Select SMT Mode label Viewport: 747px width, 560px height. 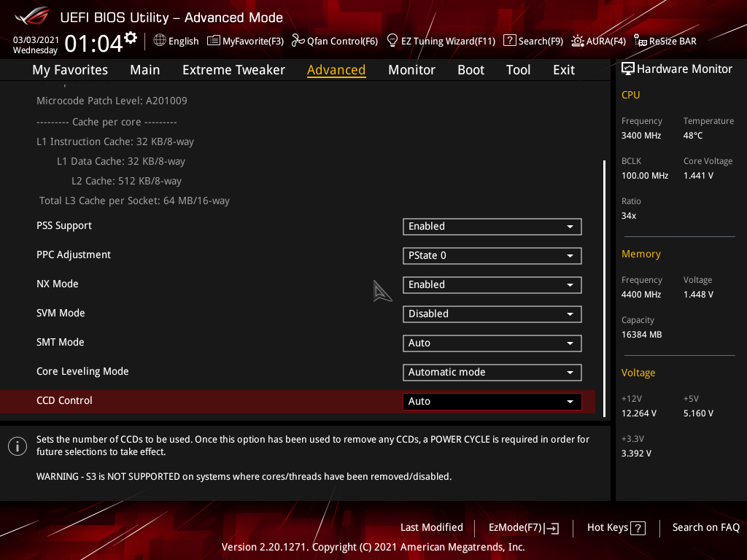(x=60, y=343)
